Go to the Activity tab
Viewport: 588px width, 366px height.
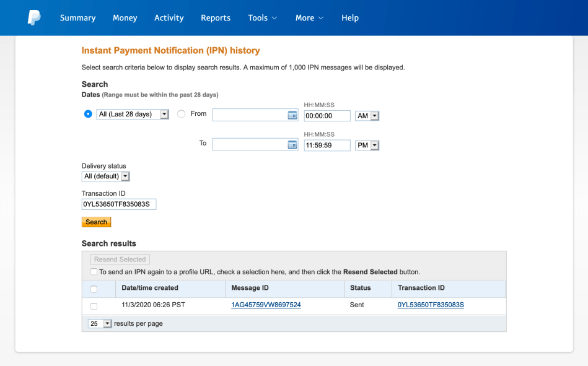coord(169,18)
